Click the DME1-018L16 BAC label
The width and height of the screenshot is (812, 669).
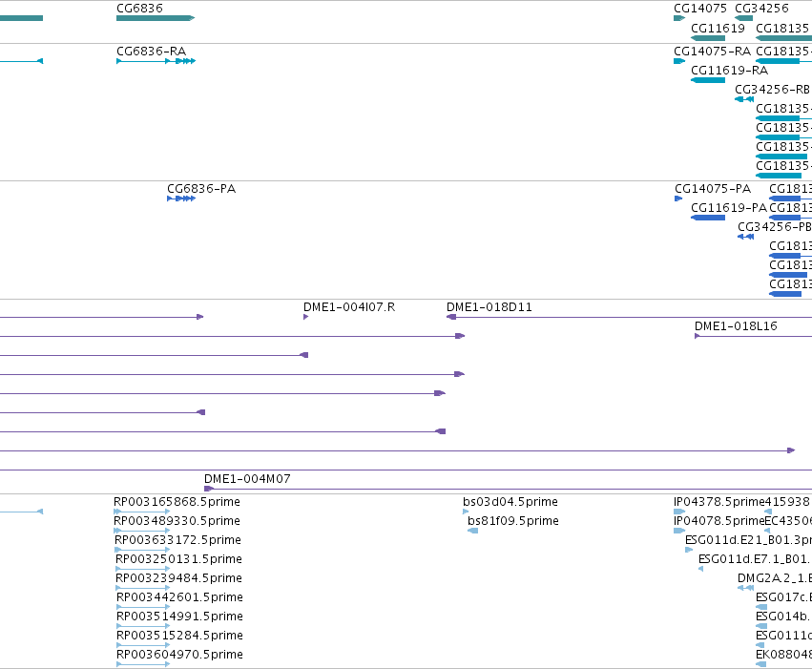coord(736,326)
